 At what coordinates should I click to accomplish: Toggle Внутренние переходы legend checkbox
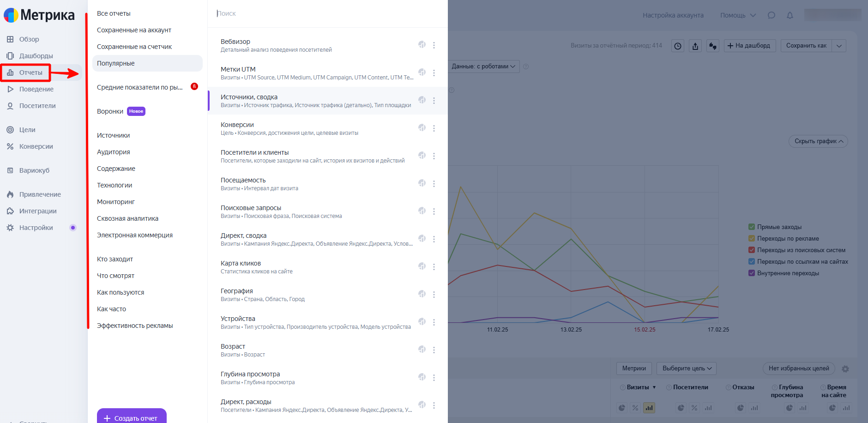tap(752, 273)
